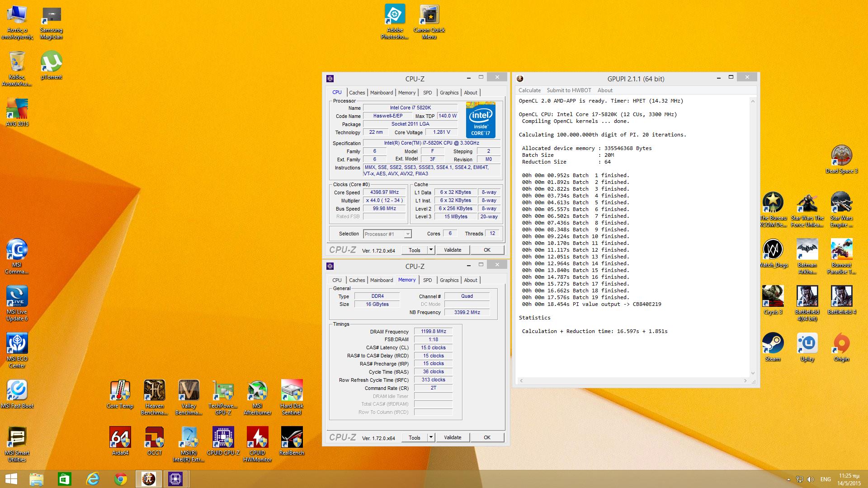Image resolution: width=868 pixels, height=488 pixels.
Task: Open the Crysis 3 game shortcut
Action: pos(773,300)
